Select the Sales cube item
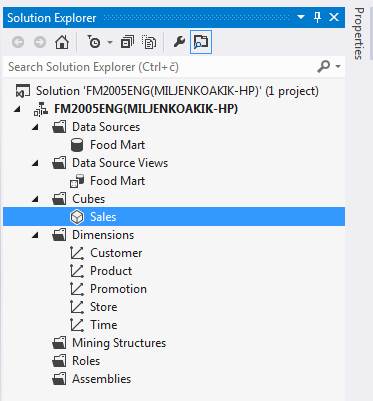The image size is (373, 401). [174, 217]
